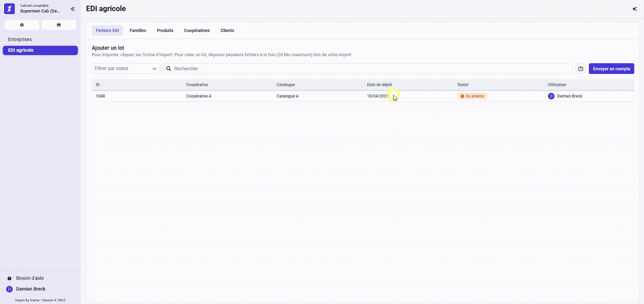Click the Supermen Cab firm name
Viewport: 644px width, 304px height.
click(x=40, y=11)
